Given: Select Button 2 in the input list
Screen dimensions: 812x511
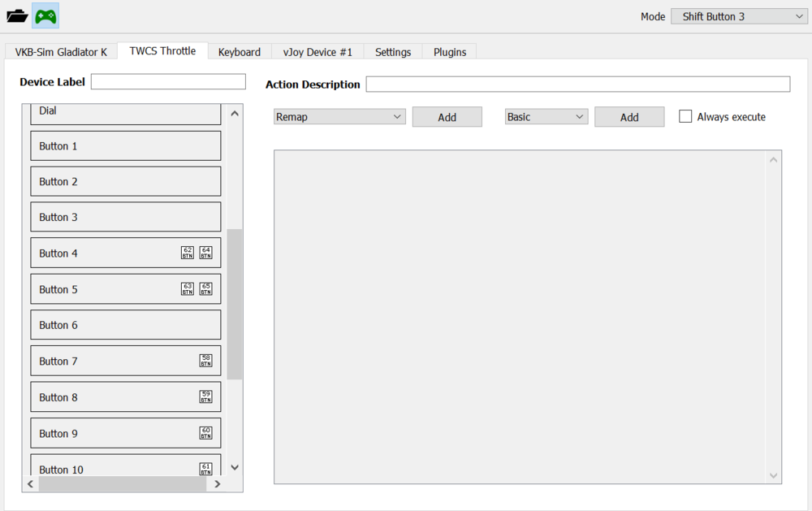Looking at the screenshot, I should [126, 181].
